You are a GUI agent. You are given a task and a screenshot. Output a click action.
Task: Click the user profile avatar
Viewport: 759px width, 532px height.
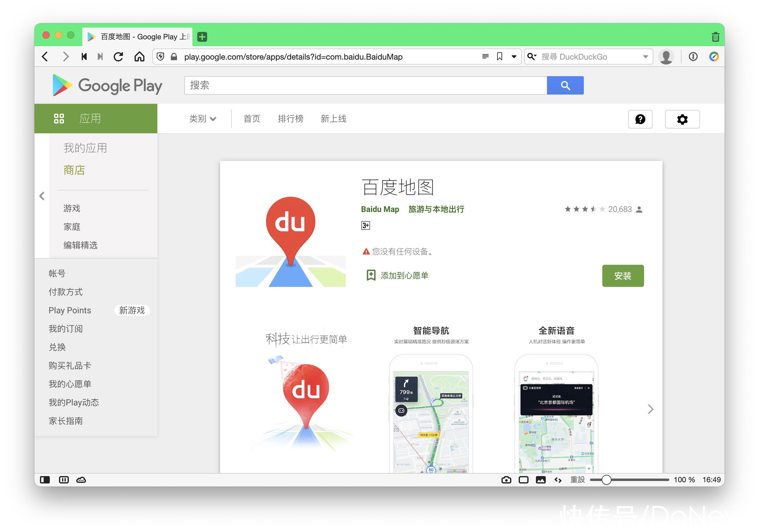[x=666, y=57]
